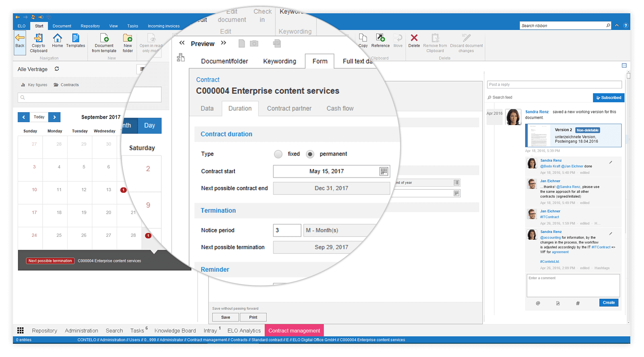Image resolution: width=644 pixels, height=357 pixels.
Task: Click the magnifier in Search ribbon box
Action: point(608,25)
